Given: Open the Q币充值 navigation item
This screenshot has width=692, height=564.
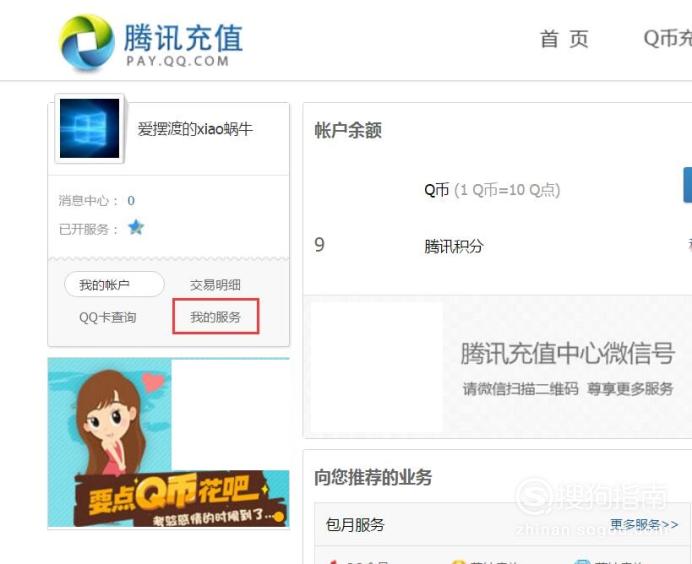Looking at the screenshot, I should tap(667, 38).
